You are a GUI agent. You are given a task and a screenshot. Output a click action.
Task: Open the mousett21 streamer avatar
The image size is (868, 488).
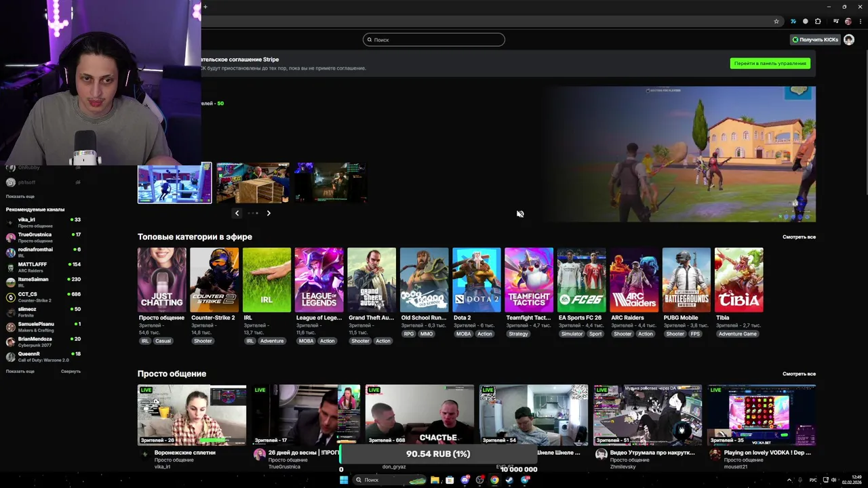(715, 454)
